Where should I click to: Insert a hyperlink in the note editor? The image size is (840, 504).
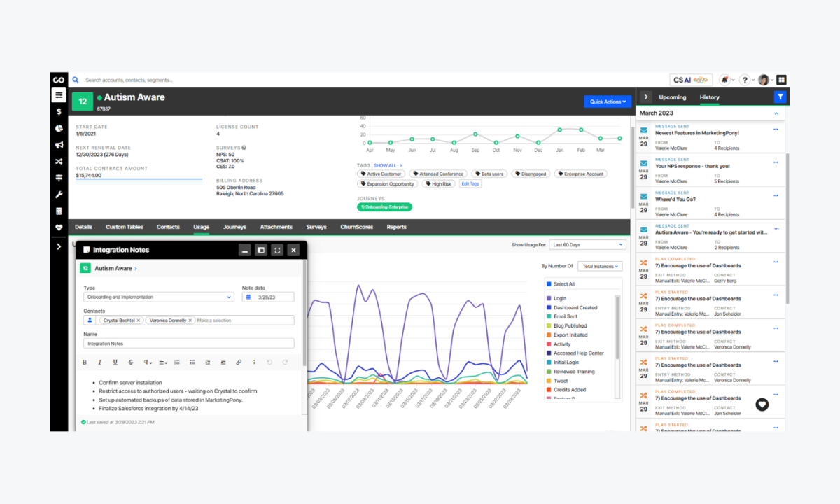(x=238, y=362)
